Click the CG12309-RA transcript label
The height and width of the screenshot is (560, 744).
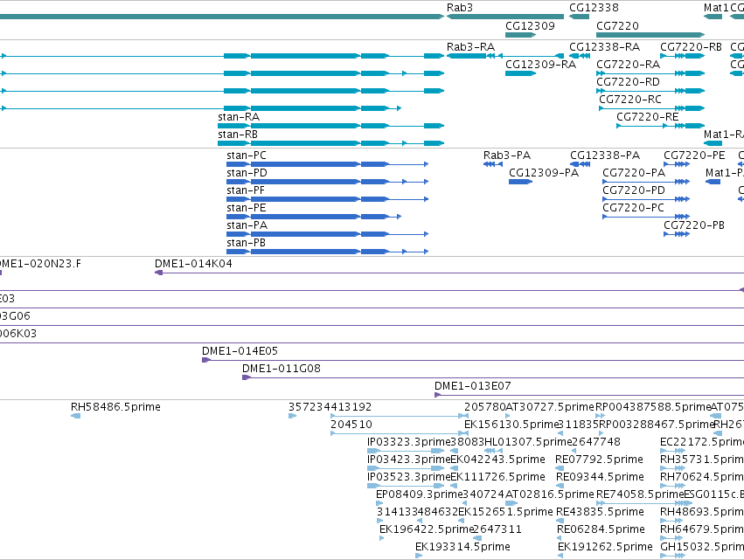[540, 65]
